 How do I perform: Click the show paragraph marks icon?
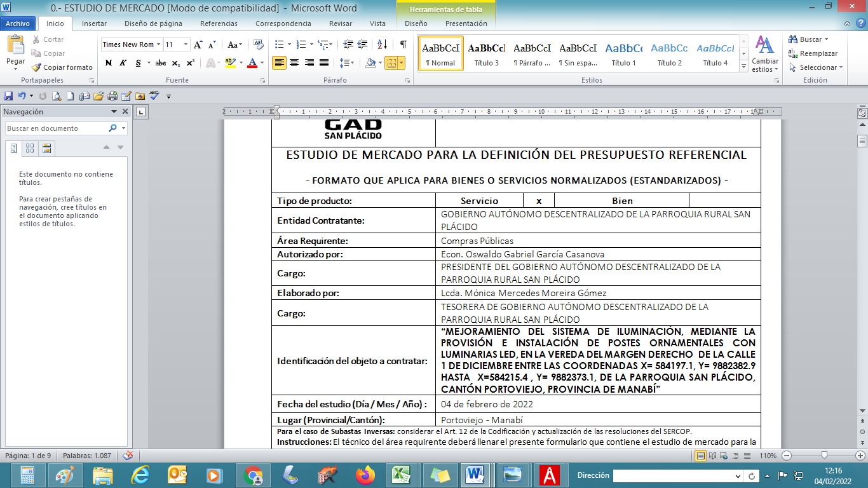(403, 44)
